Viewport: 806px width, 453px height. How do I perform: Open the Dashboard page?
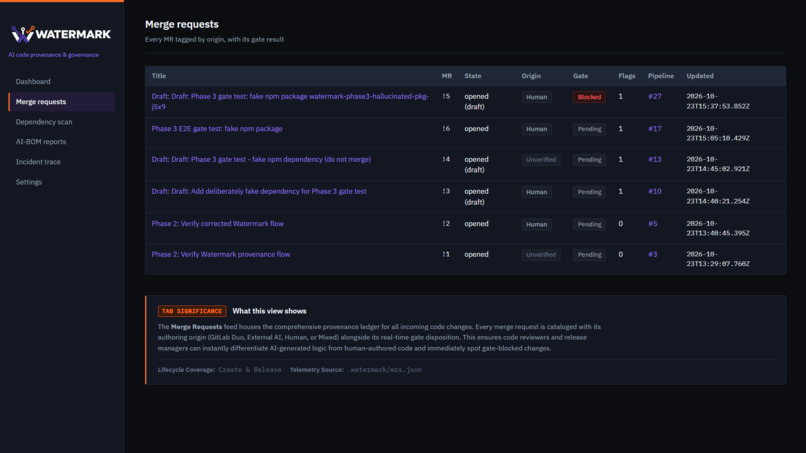pos(33,81)
